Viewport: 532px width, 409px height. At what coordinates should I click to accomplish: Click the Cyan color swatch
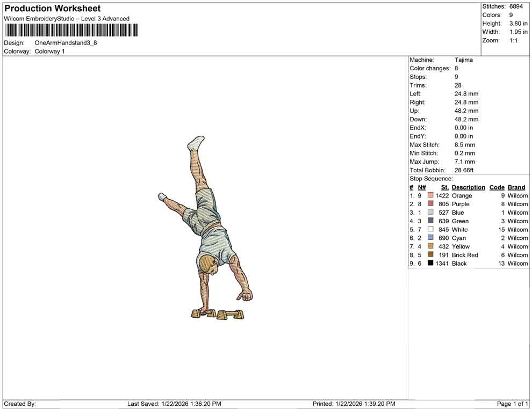(429, 238)
